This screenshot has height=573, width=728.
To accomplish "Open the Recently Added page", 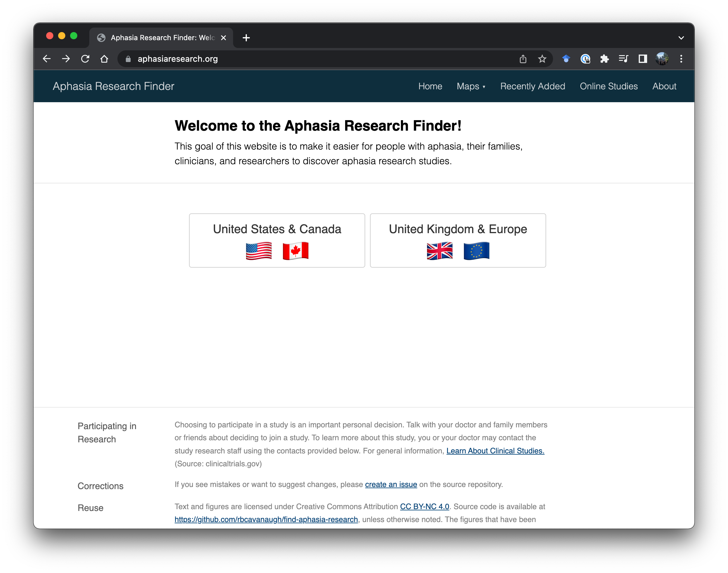I will [x=532, y=86].
